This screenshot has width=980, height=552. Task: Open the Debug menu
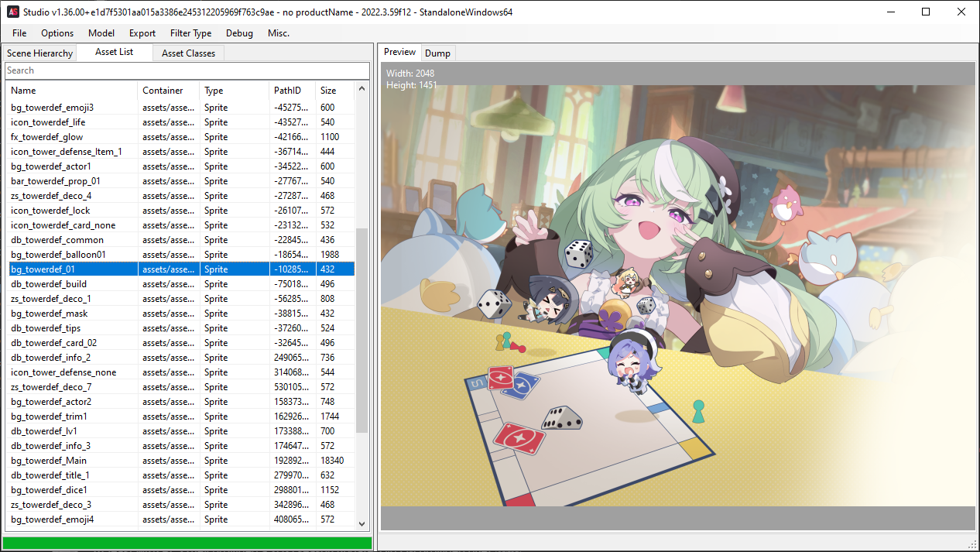(239, 33)
